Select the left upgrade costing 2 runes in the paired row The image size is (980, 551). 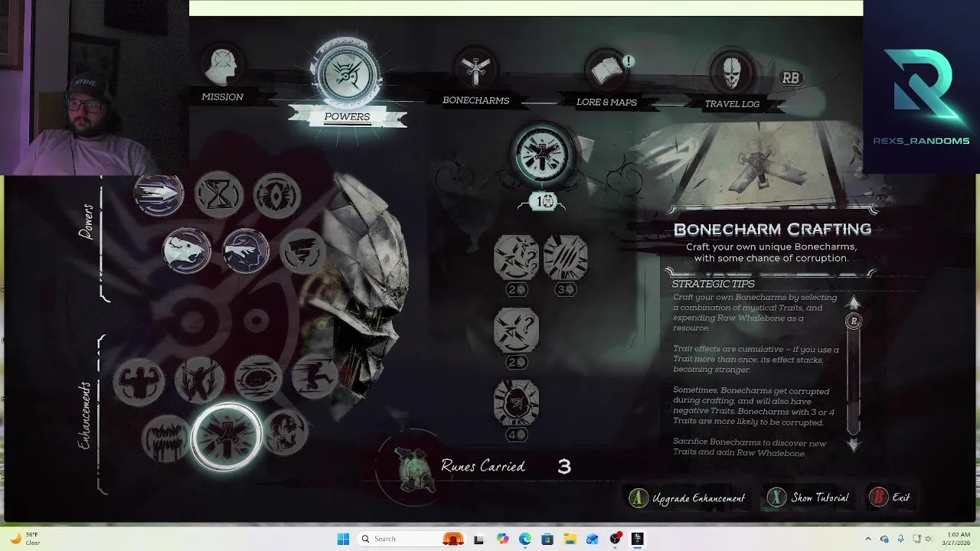516,257
